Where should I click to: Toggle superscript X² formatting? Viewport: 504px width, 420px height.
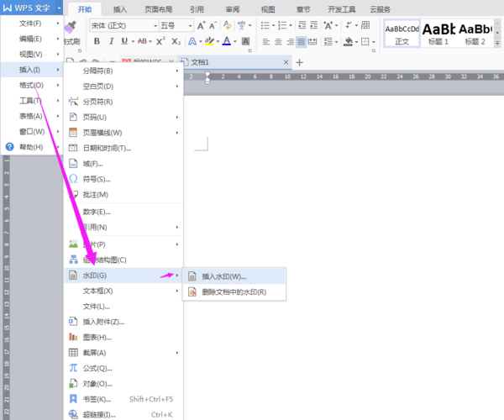point(160,41)
